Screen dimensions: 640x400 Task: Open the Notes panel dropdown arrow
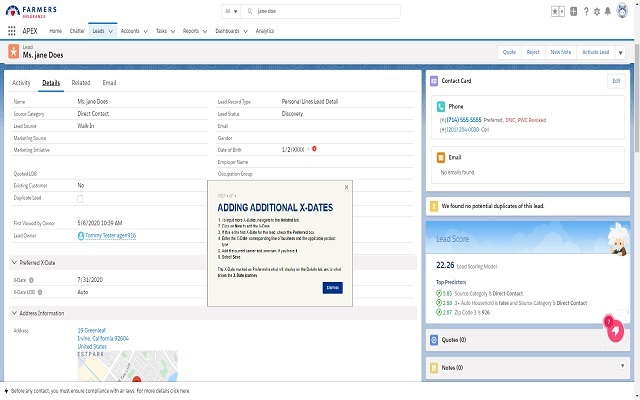(622, 366)
